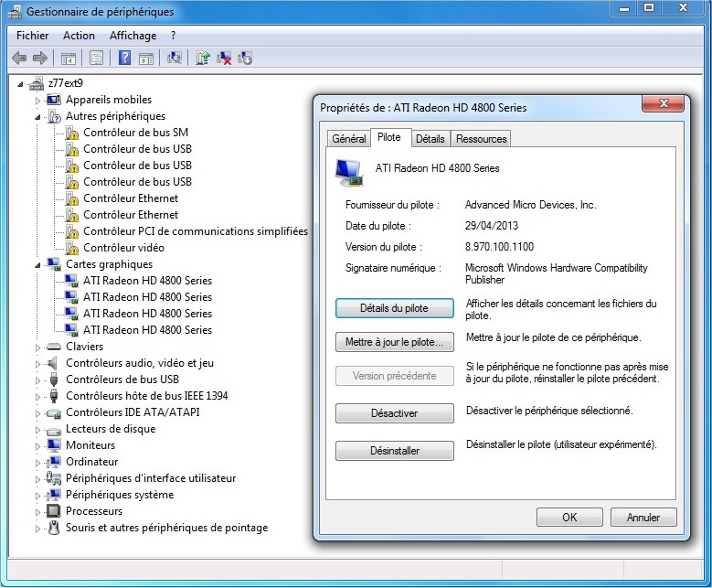Expand Contrôleurs IDE ATA/ATAPI node
This screenshot has width=712, height=588.
coord(37,413)
